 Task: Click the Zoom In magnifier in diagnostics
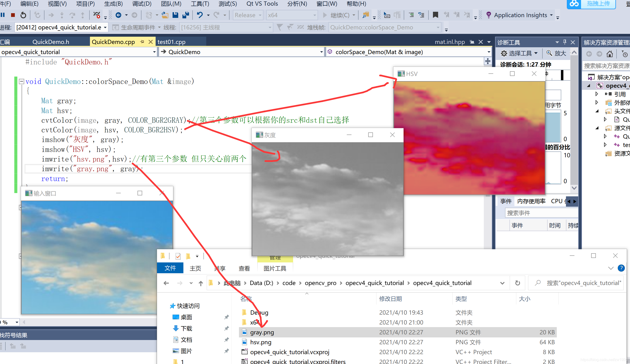click(x=549, y=53)
